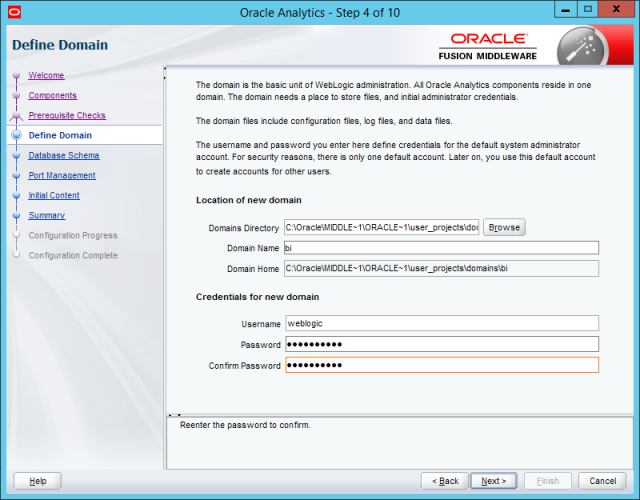Screen dimensions: 640x500
Task: Click the Domains Directory text field
Action: [x=382, y=227]
